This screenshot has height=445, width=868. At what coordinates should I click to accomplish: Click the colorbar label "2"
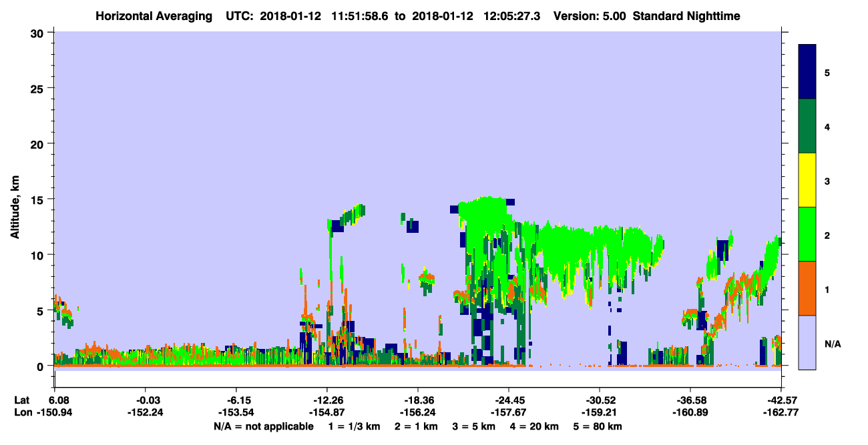pos(827,235)
